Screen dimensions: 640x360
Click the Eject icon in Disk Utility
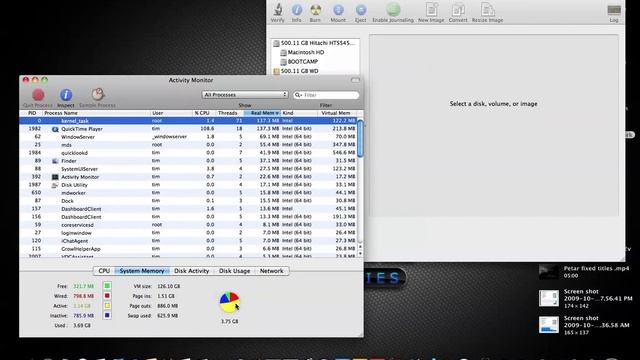click(x=361, y=9)
